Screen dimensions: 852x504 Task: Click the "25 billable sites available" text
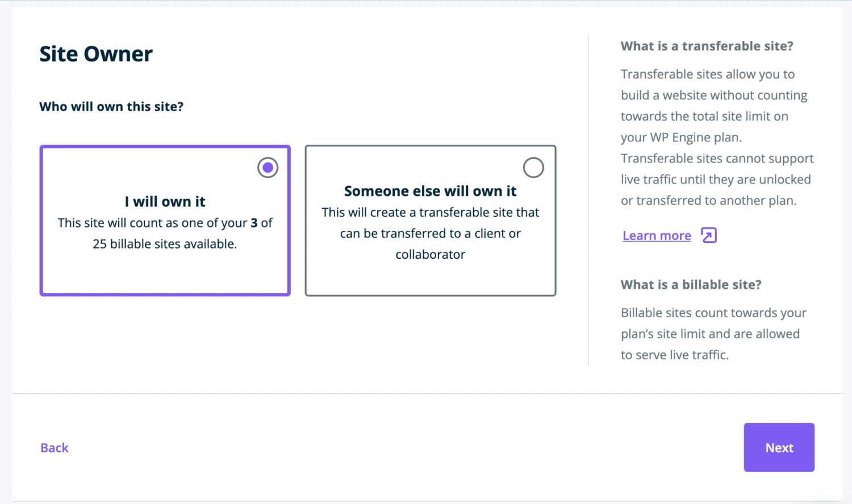coord(165,244)
